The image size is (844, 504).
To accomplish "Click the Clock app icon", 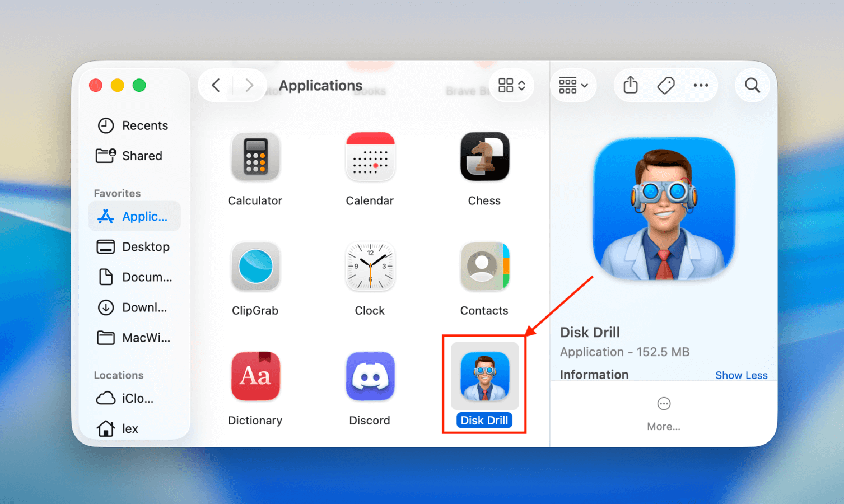I will point(370,267).
